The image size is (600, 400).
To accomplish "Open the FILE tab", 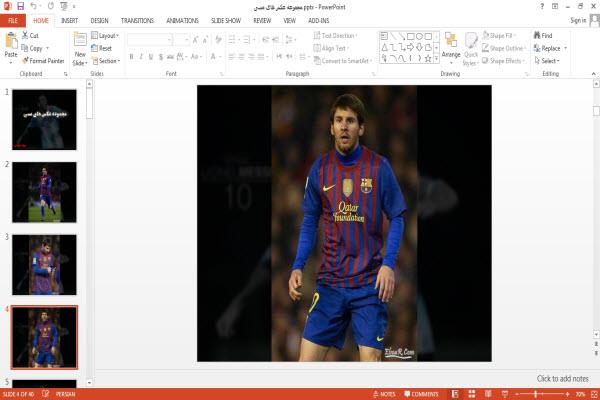I will point(13,21).
